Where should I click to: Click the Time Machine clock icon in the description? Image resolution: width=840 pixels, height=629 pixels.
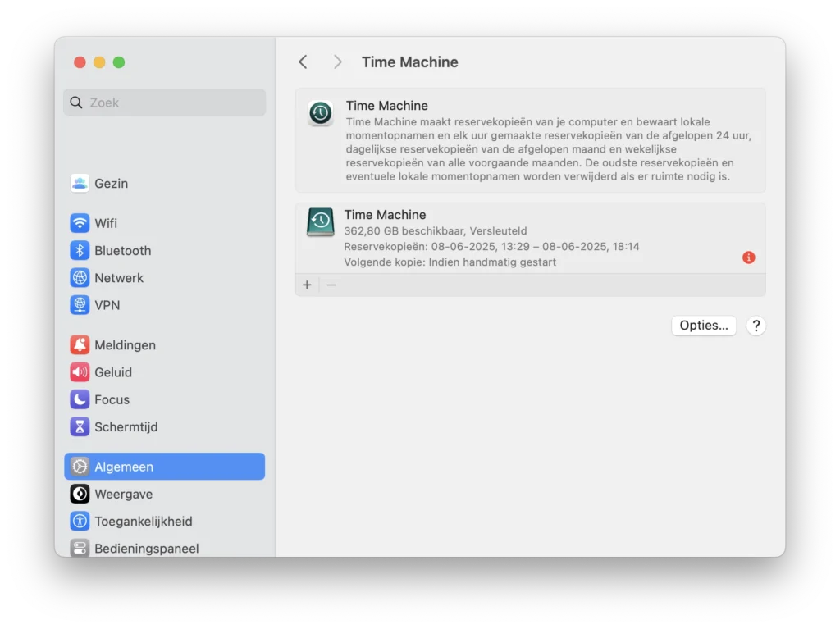[321, 113]
